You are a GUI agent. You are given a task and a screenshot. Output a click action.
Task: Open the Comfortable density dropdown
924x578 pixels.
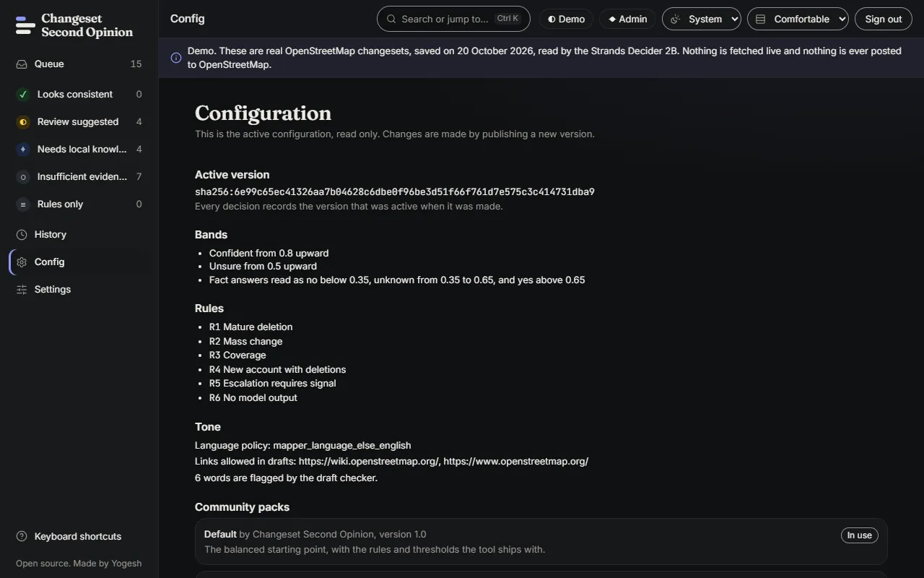(798, 19)
